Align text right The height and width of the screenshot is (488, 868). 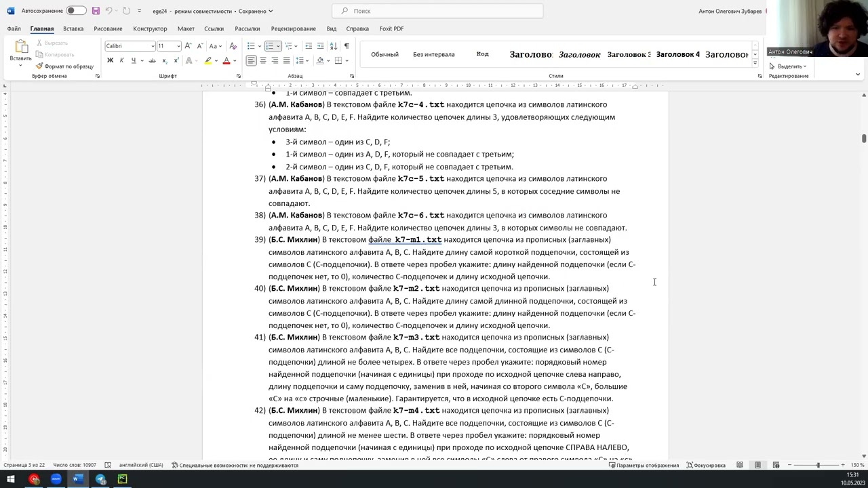pyautogui.click(x=275, y=60)
